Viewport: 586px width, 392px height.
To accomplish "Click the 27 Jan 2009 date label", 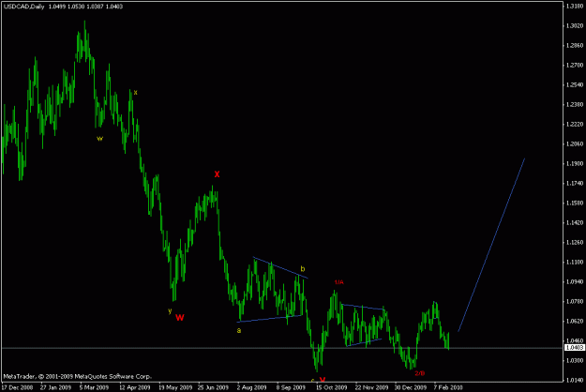I will click(x=55, y=387).
